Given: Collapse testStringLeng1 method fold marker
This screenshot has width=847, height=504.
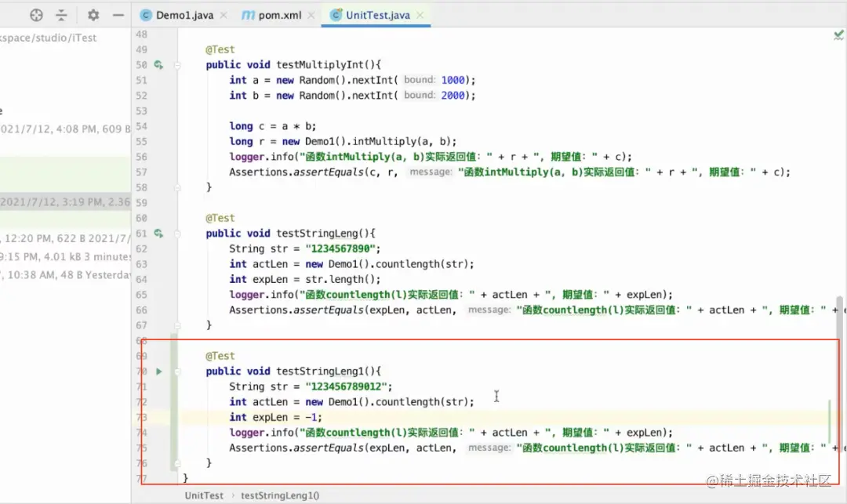Looking at the screenshot, I should (x=177, y=372).
